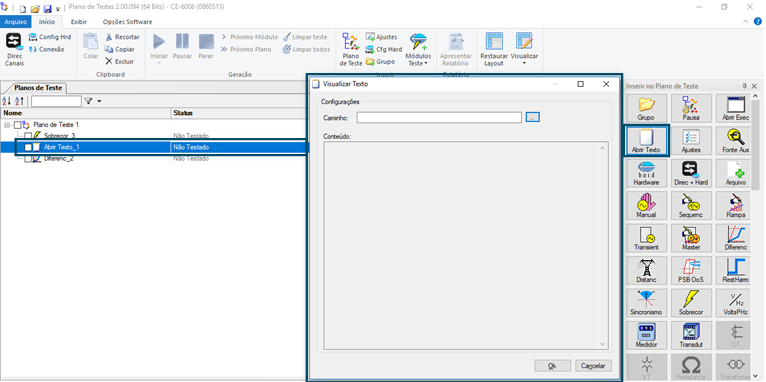Insert Direc + Hard from side panel

(x=691, y=173)
